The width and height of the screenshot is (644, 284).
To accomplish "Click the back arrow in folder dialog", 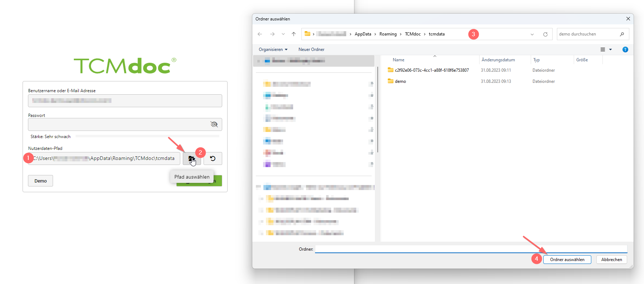I will click(260, 34).
